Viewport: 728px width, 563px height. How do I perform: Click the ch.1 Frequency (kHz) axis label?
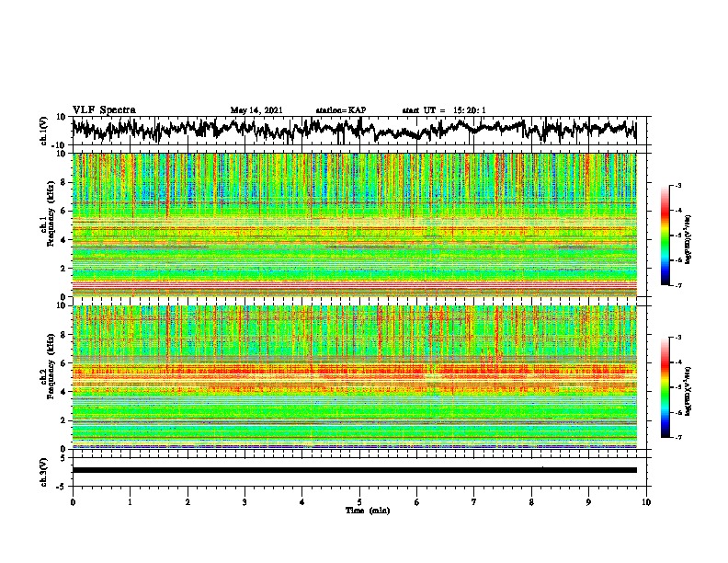pos(50,215)
